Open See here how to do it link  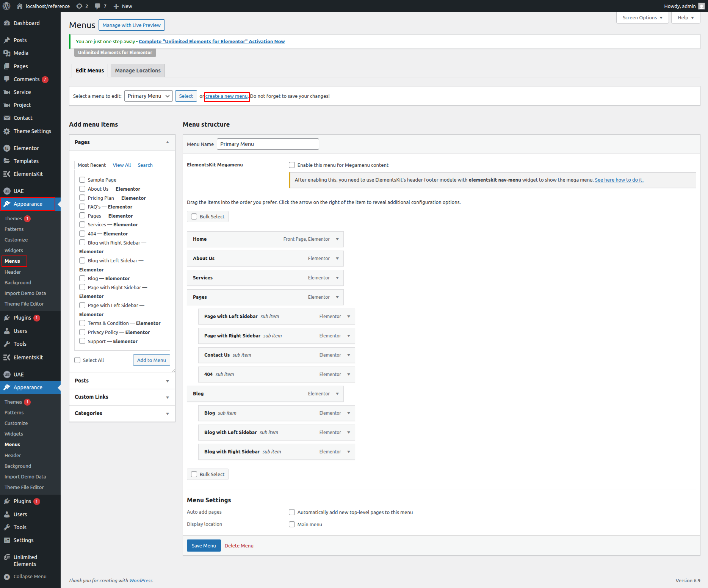[619, 180]
